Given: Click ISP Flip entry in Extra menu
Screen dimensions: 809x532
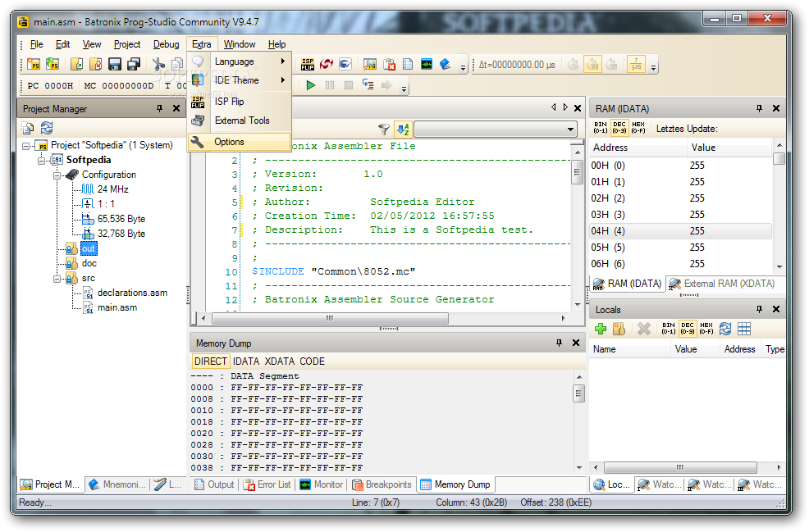Looking at the screenshot, I should point(240,102).
